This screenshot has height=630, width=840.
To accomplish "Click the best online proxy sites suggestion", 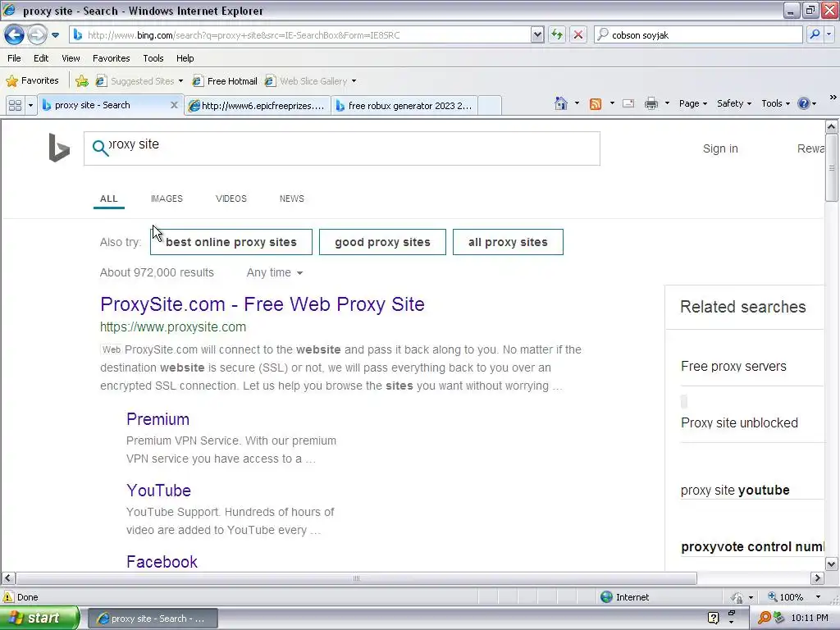I will [x=231, y=242].
